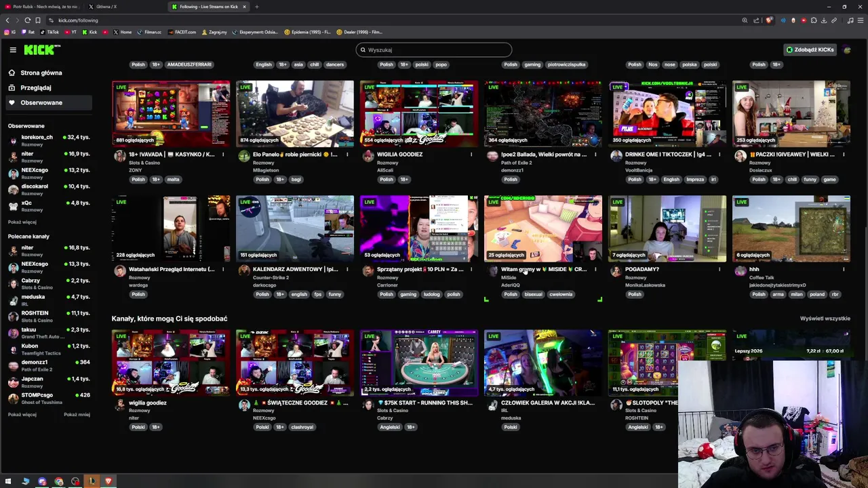
Task: Open the Brave Shields lion icon
Action: click(x=769, y=20)
